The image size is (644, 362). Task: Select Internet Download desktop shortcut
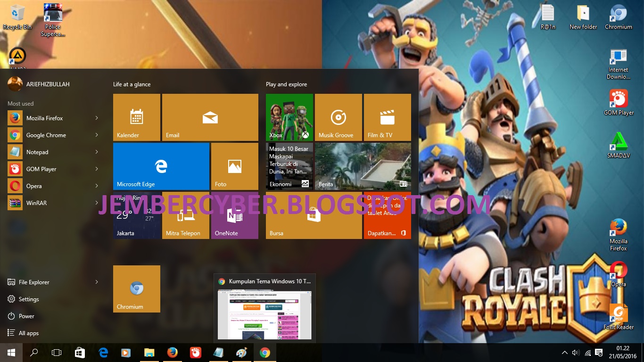click(x=619, y=64)
